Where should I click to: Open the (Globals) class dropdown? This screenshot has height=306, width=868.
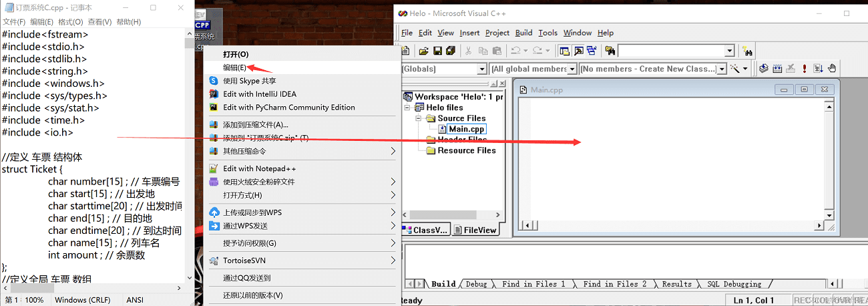(x=481, y=69)
